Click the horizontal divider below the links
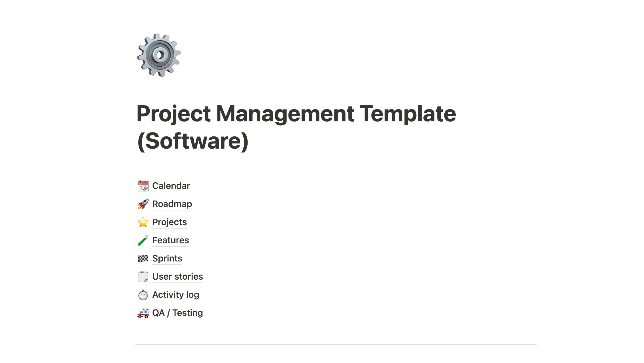 point(336,345)
